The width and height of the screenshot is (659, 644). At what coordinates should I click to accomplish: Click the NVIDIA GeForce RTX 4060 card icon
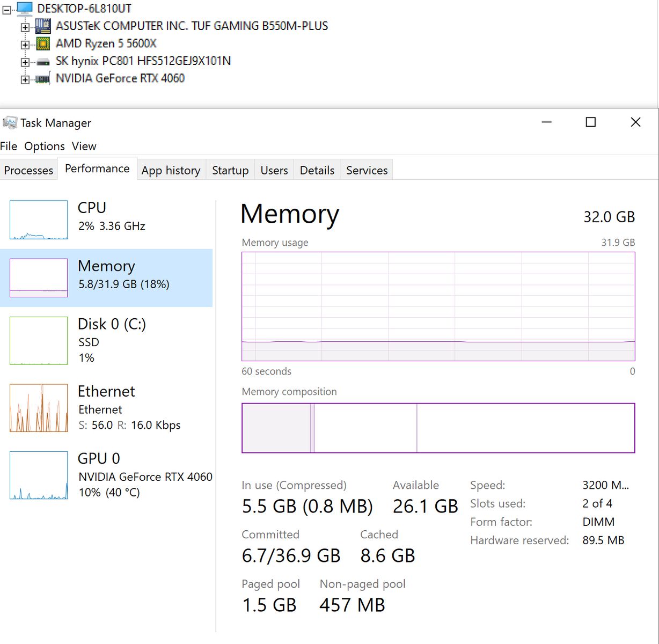pyautogui.click(x=43, y=79)
